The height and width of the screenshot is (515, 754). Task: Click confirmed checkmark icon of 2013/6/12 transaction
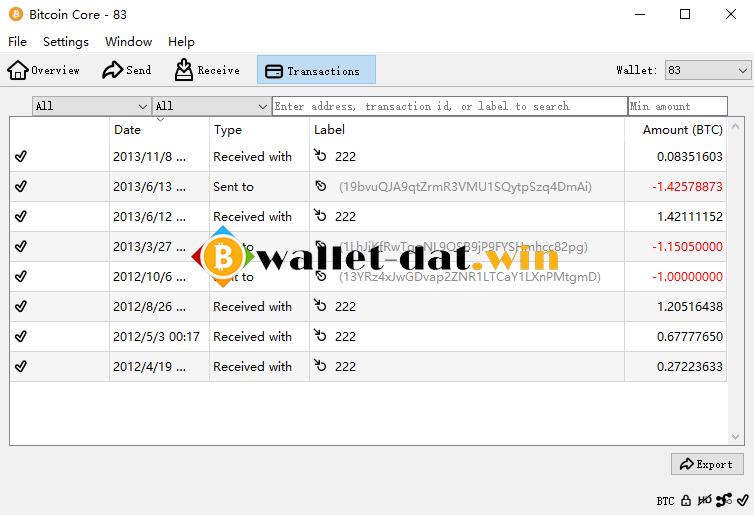[x=21, y=216]
